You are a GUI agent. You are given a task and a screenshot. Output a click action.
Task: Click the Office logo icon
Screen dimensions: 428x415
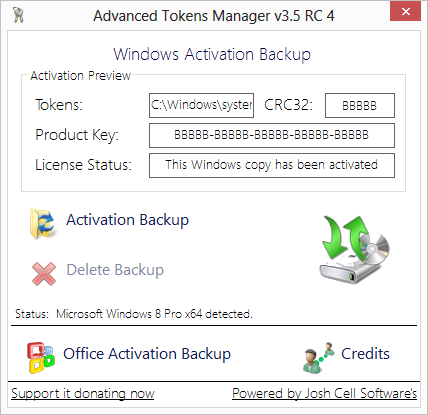click(41, 357)
